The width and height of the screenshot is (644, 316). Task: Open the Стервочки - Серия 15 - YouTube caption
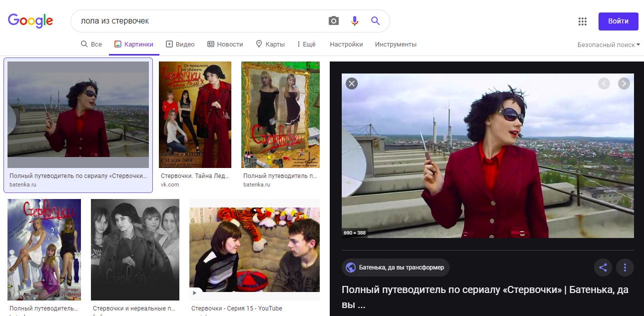pos(237,308)
